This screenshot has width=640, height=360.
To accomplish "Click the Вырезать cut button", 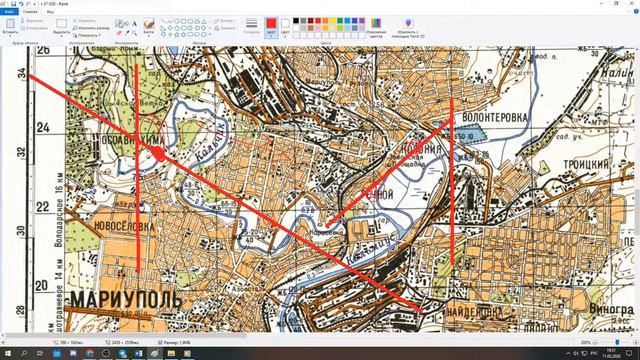I will click(32, 20).
